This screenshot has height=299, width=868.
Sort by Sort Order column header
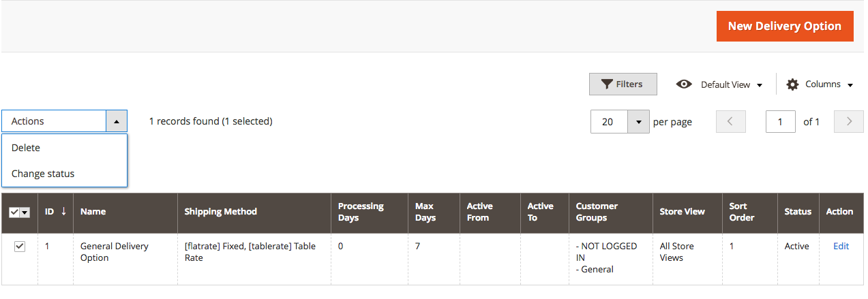pyautogui.click(x=749, y=212)
